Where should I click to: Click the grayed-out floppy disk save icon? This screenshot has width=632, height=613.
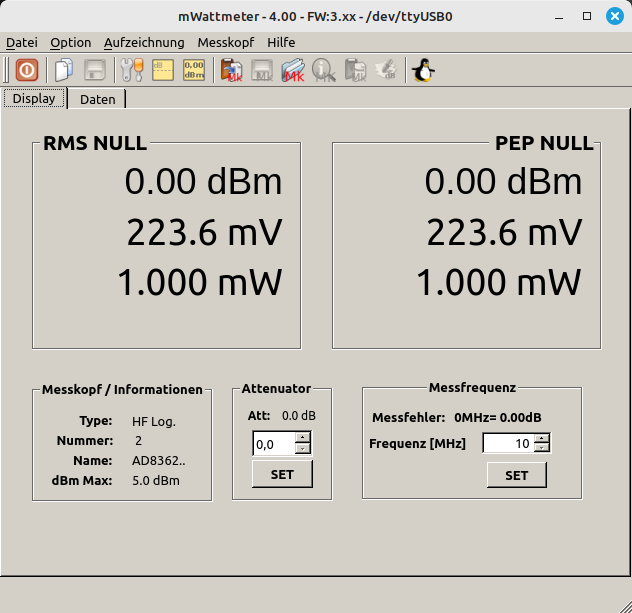(x=95, y=70)
